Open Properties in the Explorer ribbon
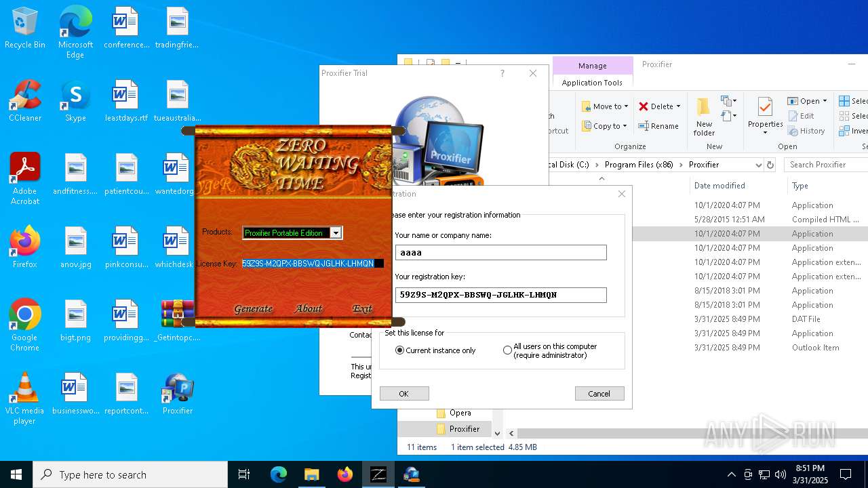The image size is (868, 488). 765,115
